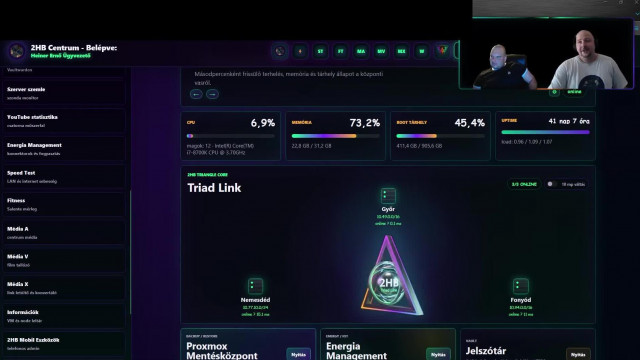This screenshot has height=360, width=640.
Task: Open the W shortcut in the top bar
Action: tap(422, 51)
